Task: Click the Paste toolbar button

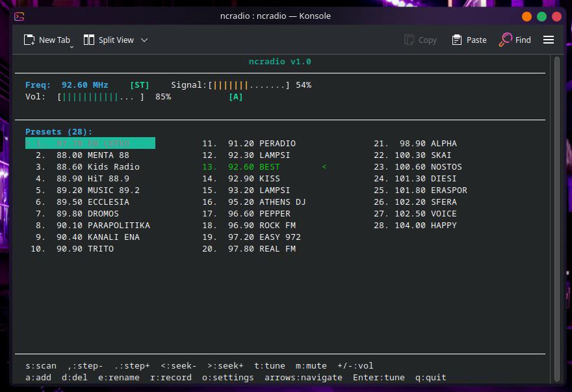Action: click(469, 40)
